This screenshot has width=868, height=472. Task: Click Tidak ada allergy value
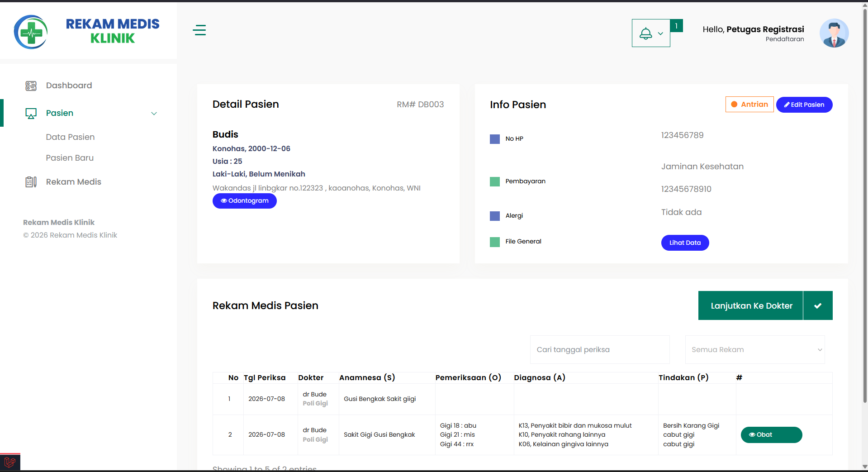(681, 212)
